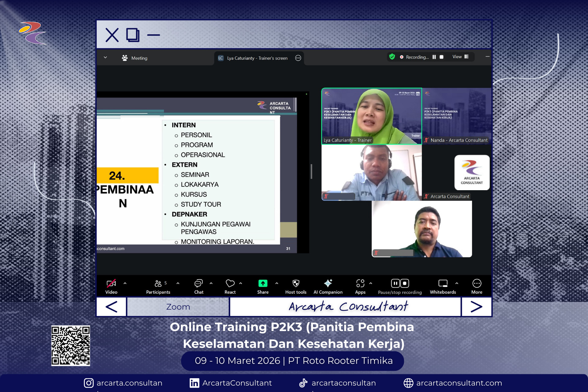Viewport: 588px width, 392px height.
Task: Select Lya Caturianty Trainer video thumbnail
Action: pos(371,116)
